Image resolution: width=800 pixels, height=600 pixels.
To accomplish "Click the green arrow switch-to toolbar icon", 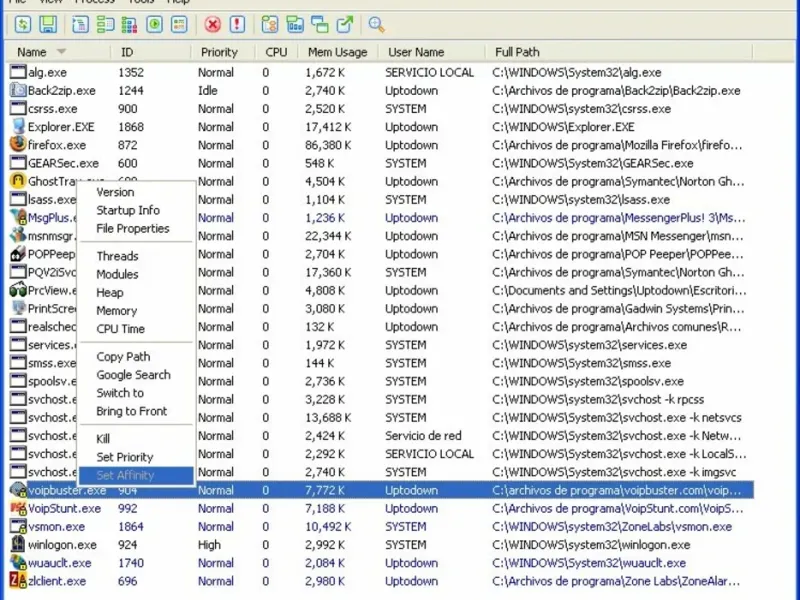I will [345, 24].
